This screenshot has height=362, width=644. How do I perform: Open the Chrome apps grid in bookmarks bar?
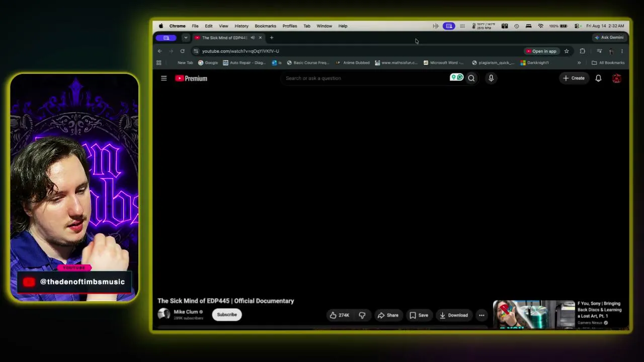(x=159, y=63)
